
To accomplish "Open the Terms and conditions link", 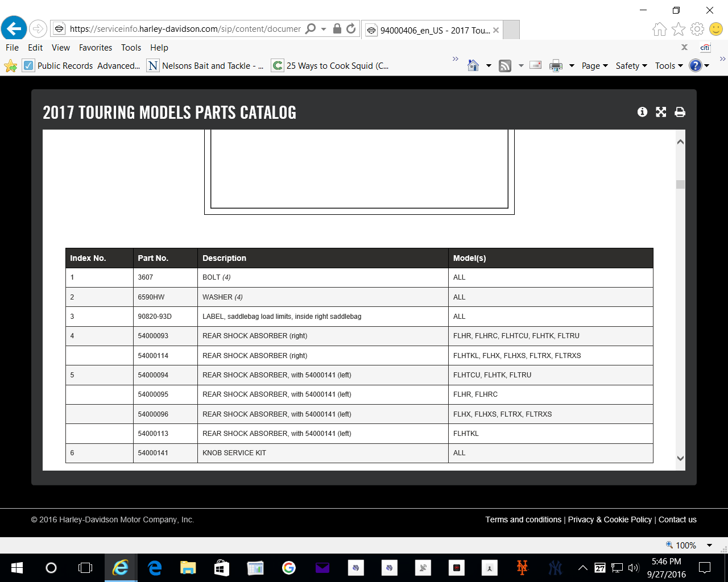I will tap(523, 519).
